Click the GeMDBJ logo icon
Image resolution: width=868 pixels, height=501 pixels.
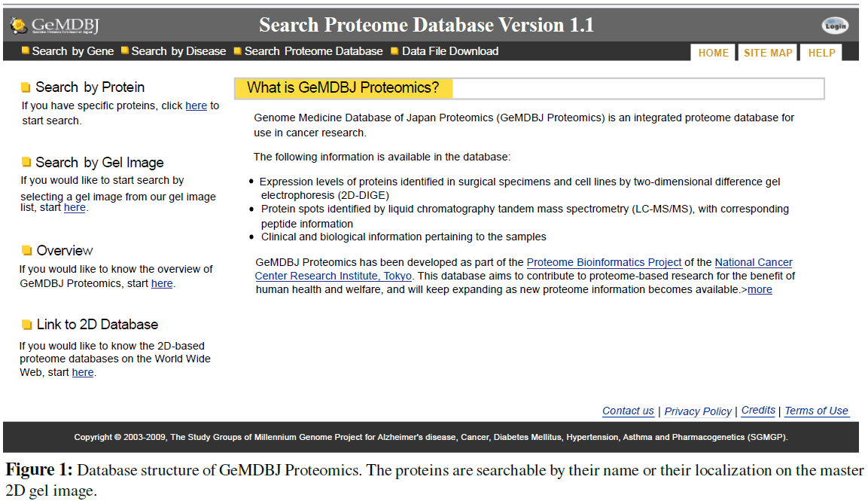coord(18,26)
